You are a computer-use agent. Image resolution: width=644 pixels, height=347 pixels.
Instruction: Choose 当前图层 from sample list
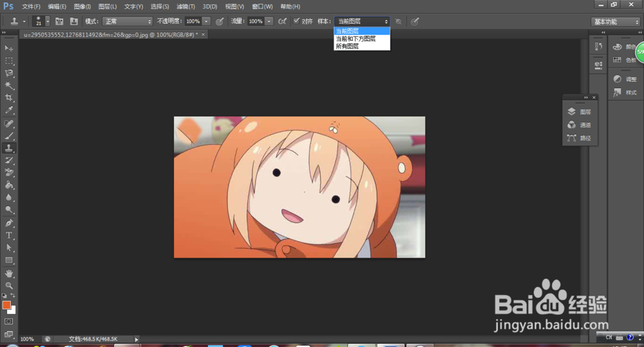[x=362, y=31]
